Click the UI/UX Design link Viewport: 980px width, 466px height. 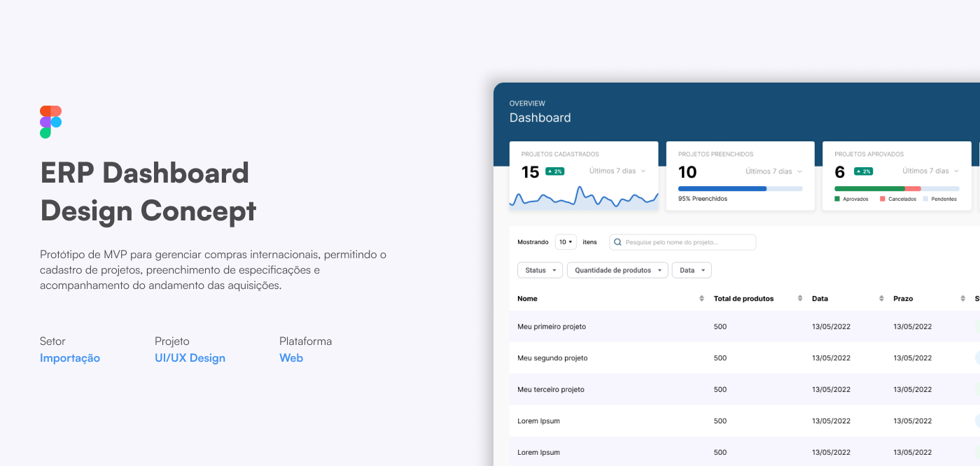tap(190, 358)
